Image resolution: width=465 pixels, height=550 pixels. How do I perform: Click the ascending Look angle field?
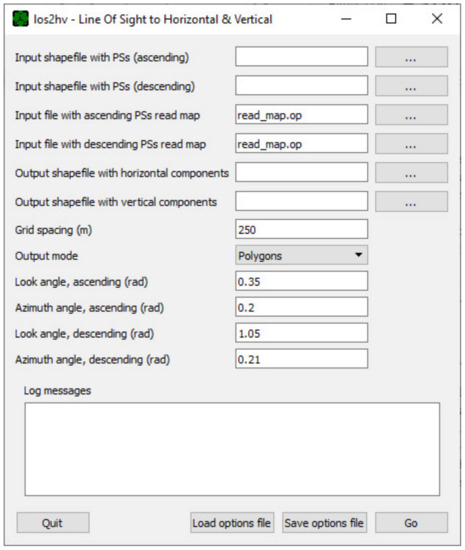[x=301, y=281]
